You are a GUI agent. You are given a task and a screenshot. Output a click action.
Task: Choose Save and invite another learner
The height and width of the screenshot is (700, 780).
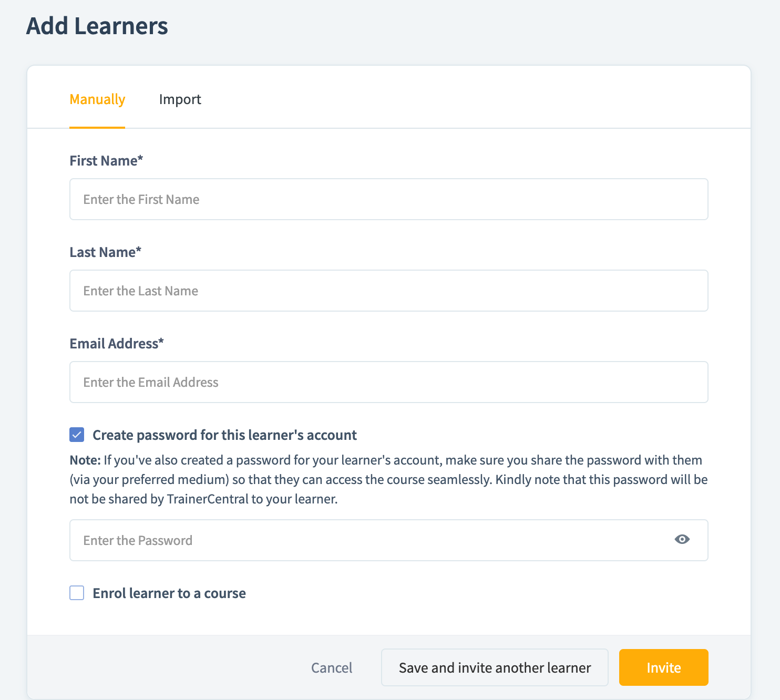coord(495,667)
